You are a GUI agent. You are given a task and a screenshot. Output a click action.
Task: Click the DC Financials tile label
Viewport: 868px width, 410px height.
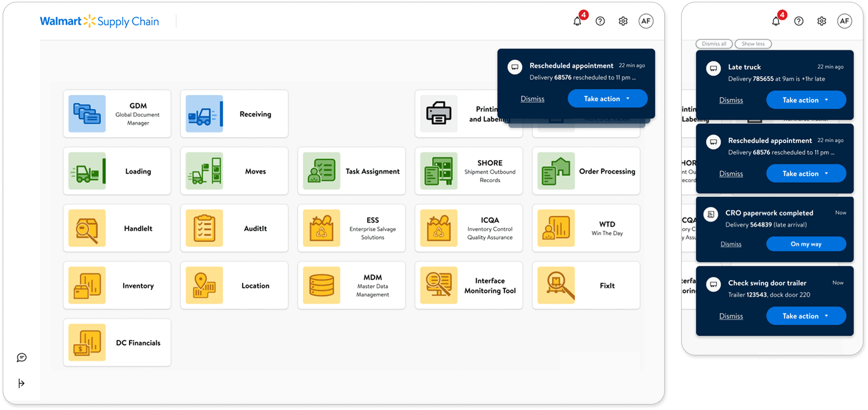pos(138,343)
